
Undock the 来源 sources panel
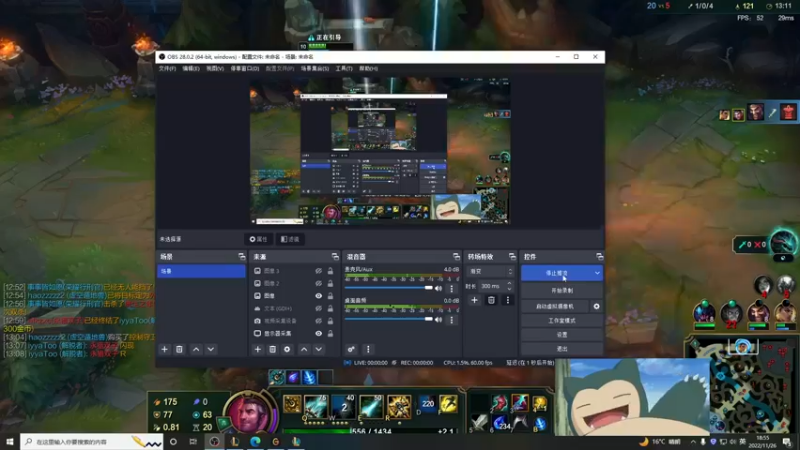335,257
